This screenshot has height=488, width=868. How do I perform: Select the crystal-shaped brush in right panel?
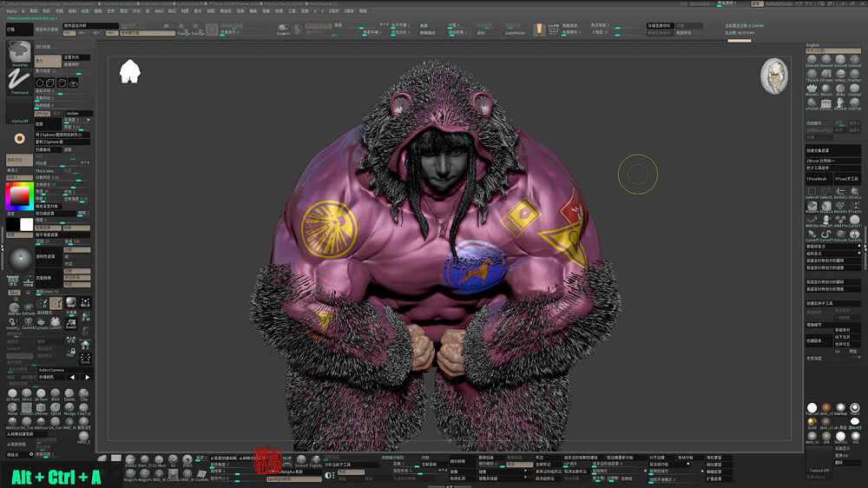[x=812, y=89]
